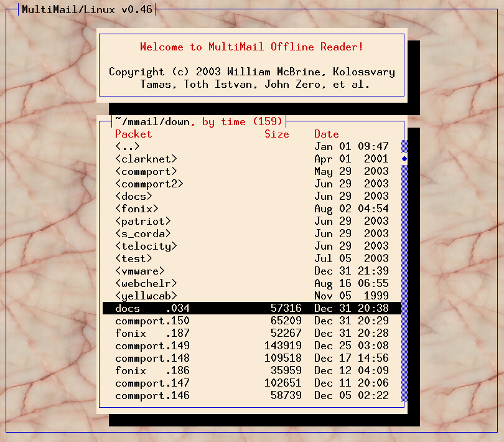This screenshot has height=442, width=504.
Task: Click the Size column header
Action: pos(277,134)
